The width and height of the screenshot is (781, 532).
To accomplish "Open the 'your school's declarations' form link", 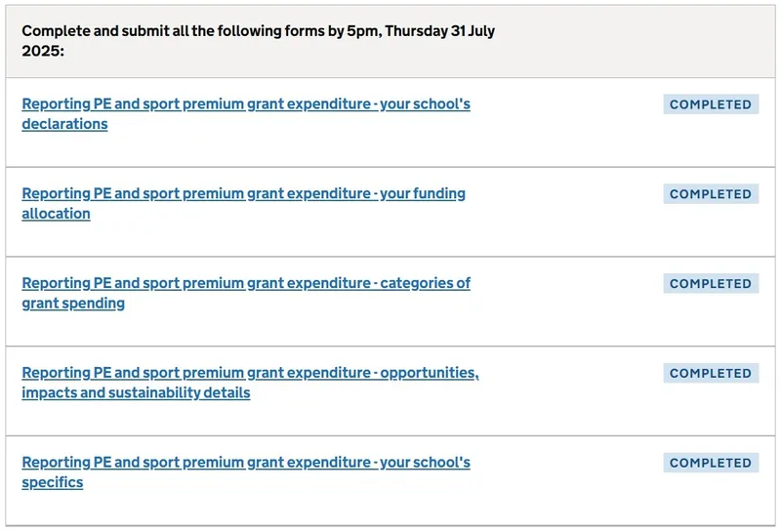I will [245, 103].
